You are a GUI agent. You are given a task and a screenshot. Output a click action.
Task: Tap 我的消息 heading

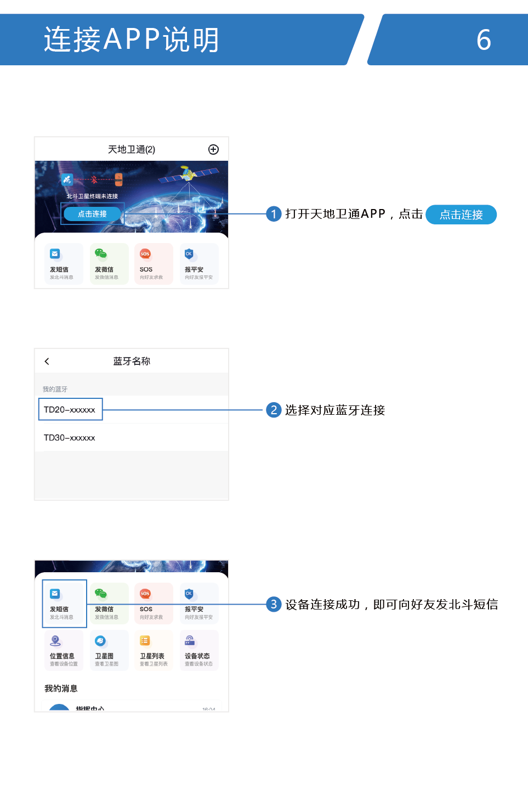pyautogui.click(x=61, y=689)
